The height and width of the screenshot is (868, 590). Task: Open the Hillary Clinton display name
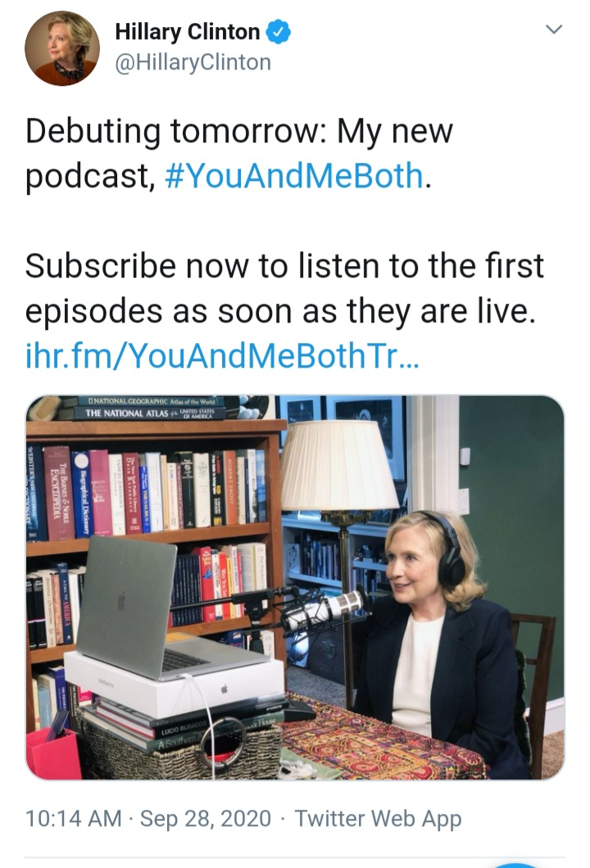pyautogui.click(x=188, y=32)
